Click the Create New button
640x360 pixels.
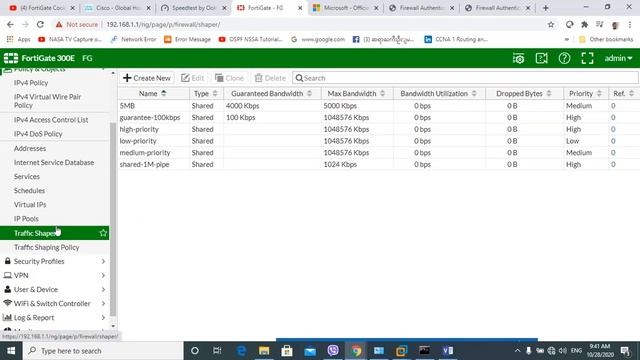click(147, 78)
